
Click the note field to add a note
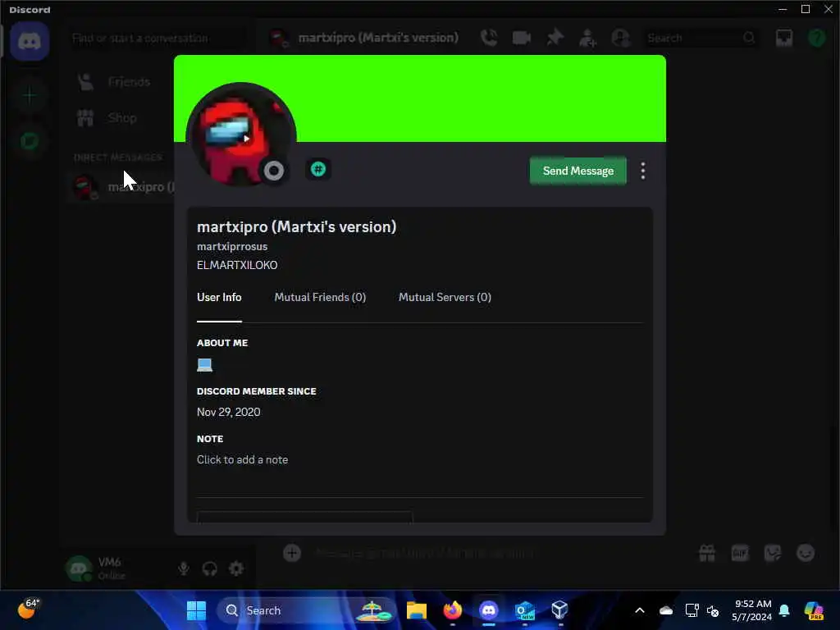(x=242, y=459)
